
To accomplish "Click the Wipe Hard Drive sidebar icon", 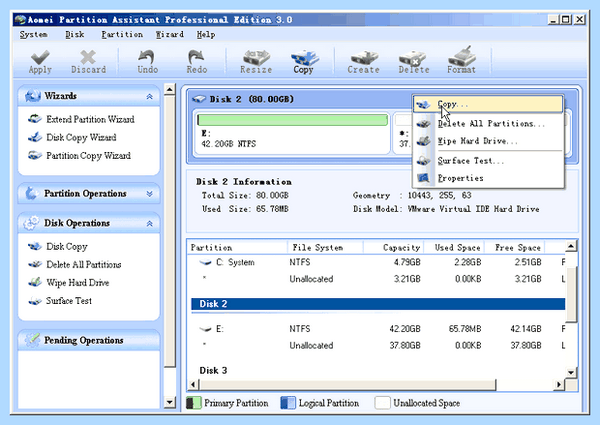I will pos(35,282).
